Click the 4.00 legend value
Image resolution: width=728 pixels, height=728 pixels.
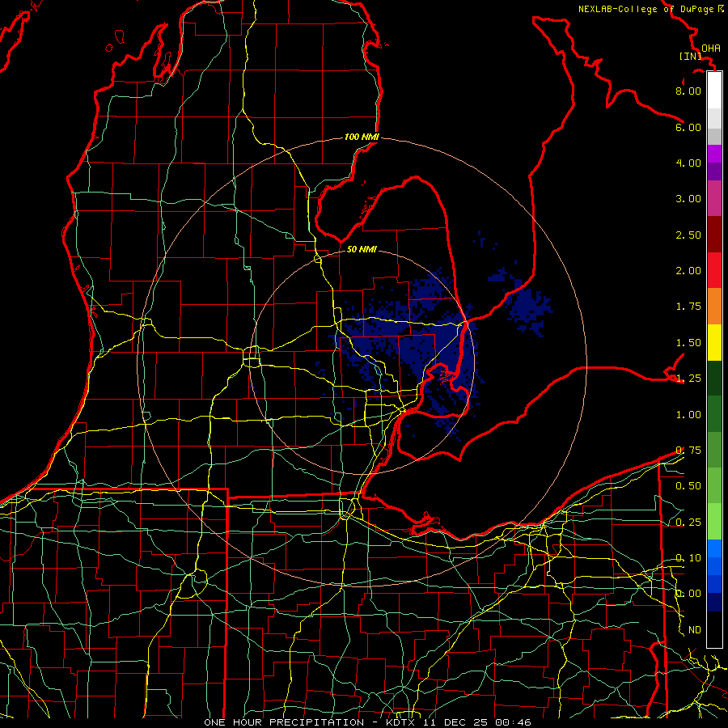coord(688,163)
